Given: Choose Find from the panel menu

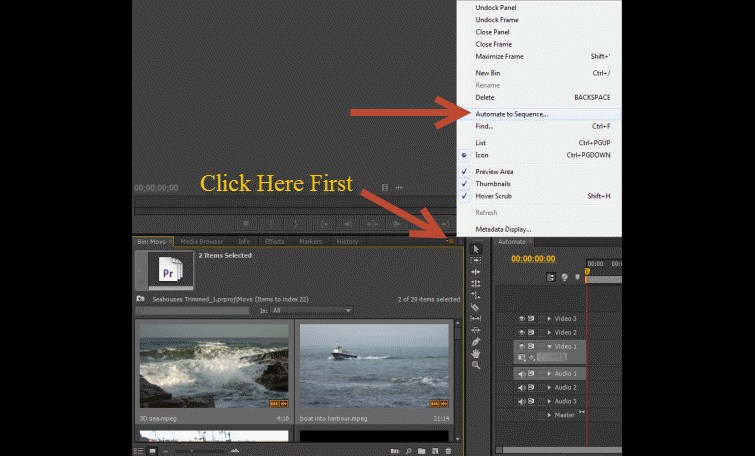Looking at the screenshot, I should click(x=539, y=126).
